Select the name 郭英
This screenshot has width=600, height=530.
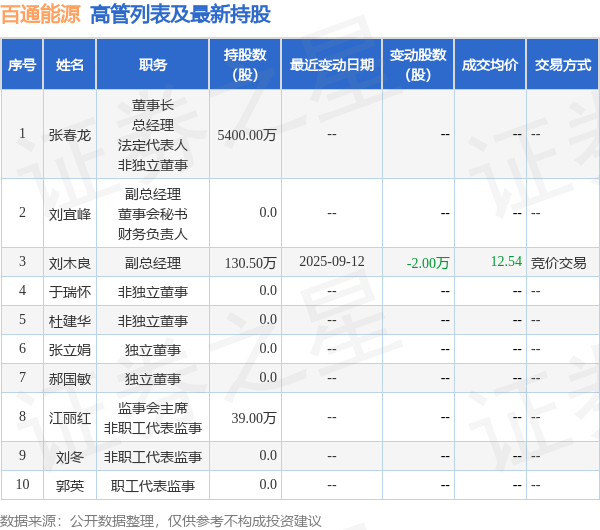click(70, 486)
